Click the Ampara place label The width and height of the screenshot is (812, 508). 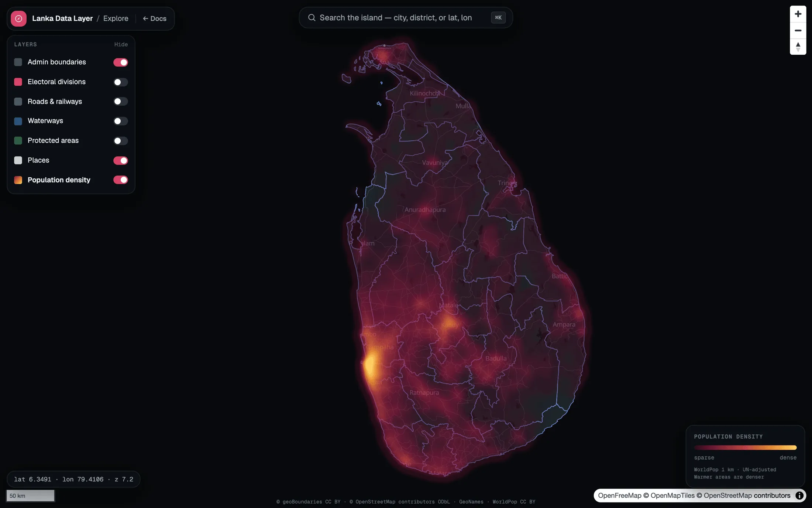coord(564,324)
